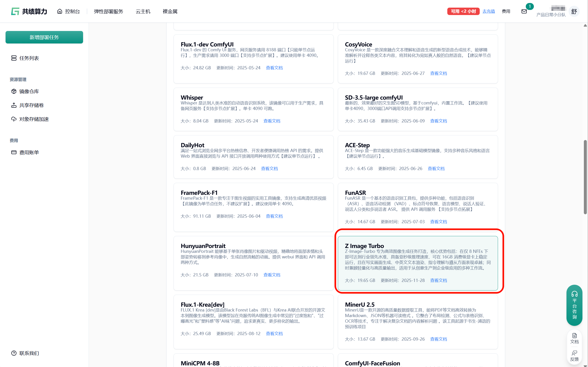Click the 去充值 recharge link

click(x=488, y=11)
